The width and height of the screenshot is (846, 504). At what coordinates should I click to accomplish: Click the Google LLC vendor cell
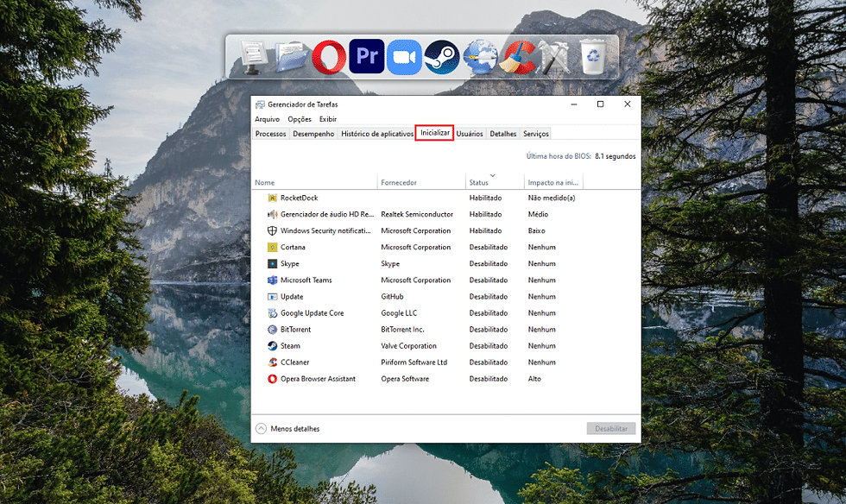click(x=399, y=313)
